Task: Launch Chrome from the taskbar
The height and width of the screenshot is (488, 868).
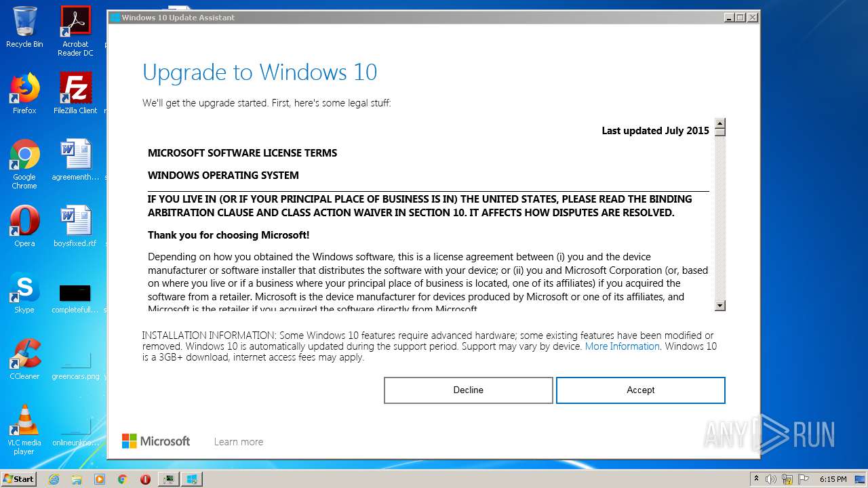Action: [x=122, y=479]
